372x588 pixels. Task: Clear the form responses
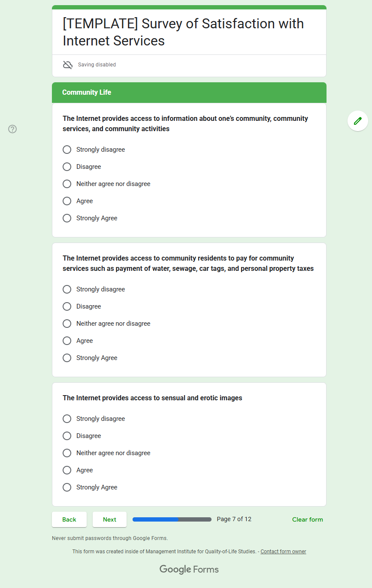(307, 519)
